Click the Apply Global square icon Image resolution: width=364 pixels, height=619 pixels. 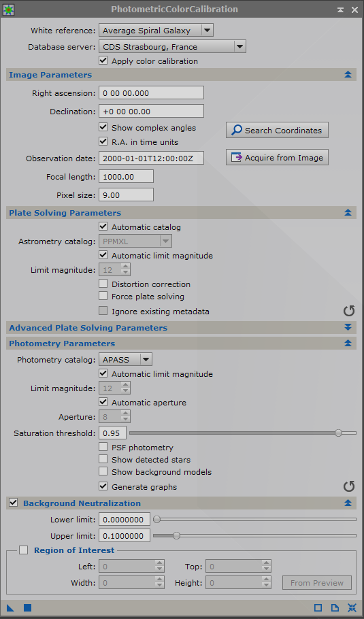tap(27, 607)
